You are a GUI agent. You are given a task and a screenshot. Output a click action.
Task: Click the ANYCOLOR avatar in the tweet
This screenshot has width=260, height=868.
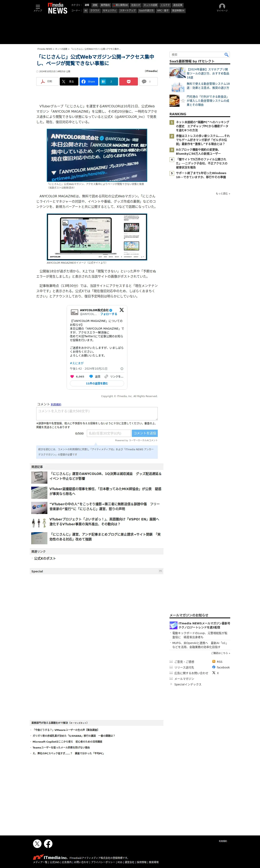(x=74, y=312)
